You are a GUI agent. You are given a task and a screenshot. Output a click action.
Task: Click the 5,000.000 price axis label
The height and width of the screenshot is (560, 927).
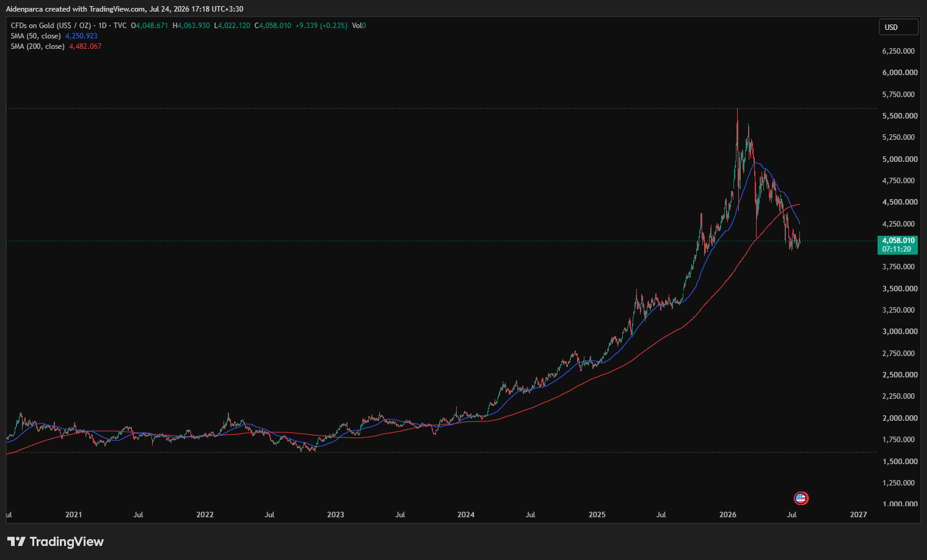pos(900,159)
